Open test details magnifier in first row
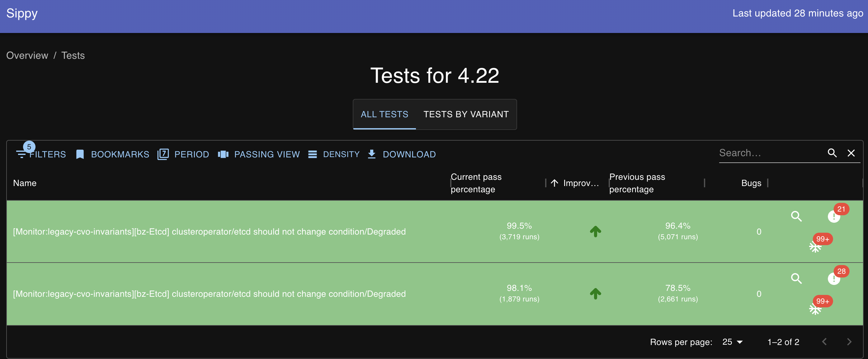 pos(796,216)
